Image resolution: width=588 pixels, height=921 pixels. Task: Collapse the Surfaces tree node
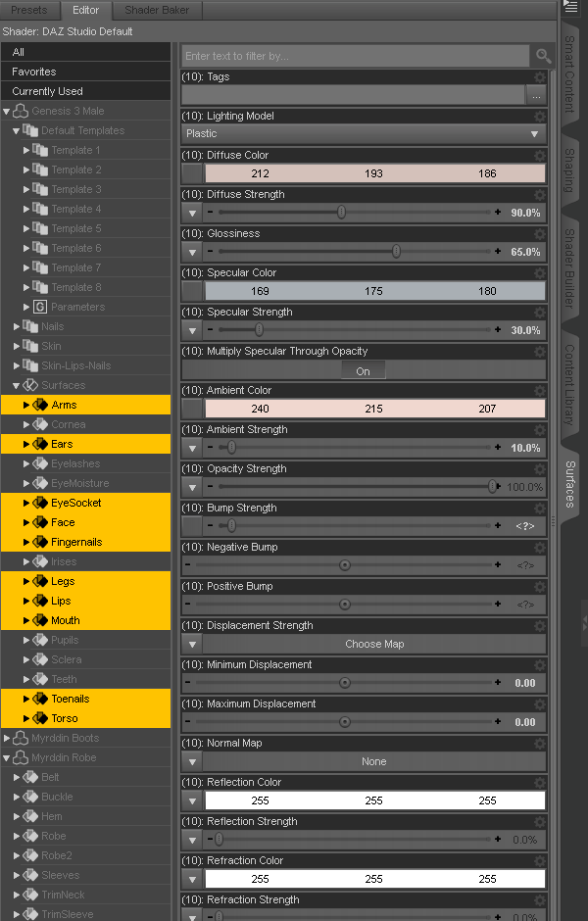[x=17, y=385]
